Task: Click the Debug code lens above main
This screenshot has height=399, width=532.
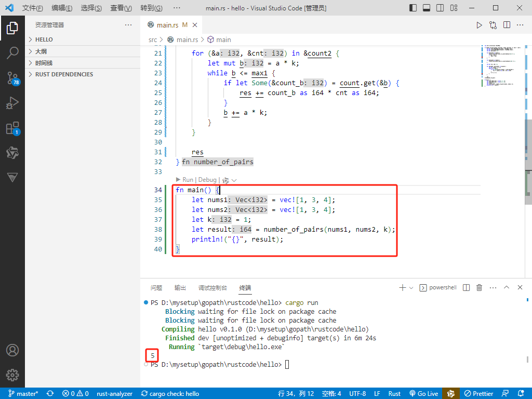Action: click(x=207, y=180)
